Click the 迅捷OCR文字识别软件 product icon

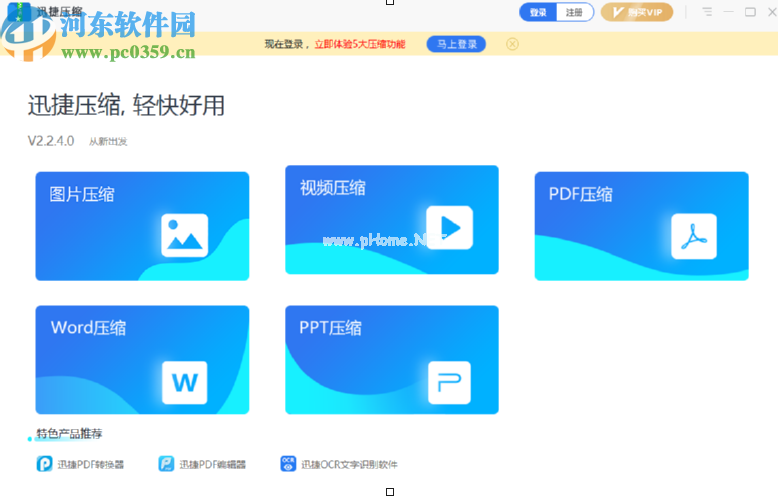(x=288, y=464)
